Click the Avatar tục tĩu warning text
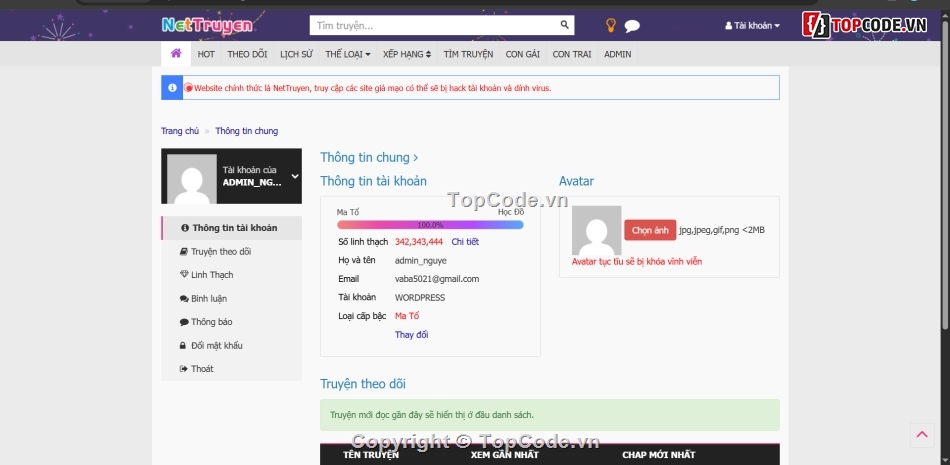Screen dimensions: 950x465 click(637, 262)
